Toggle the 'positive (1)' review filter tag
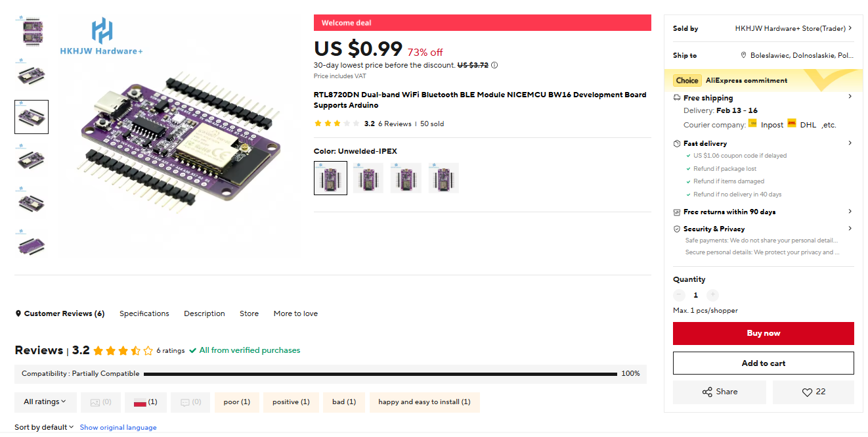The image size is (868, 437). coord(291,402)
